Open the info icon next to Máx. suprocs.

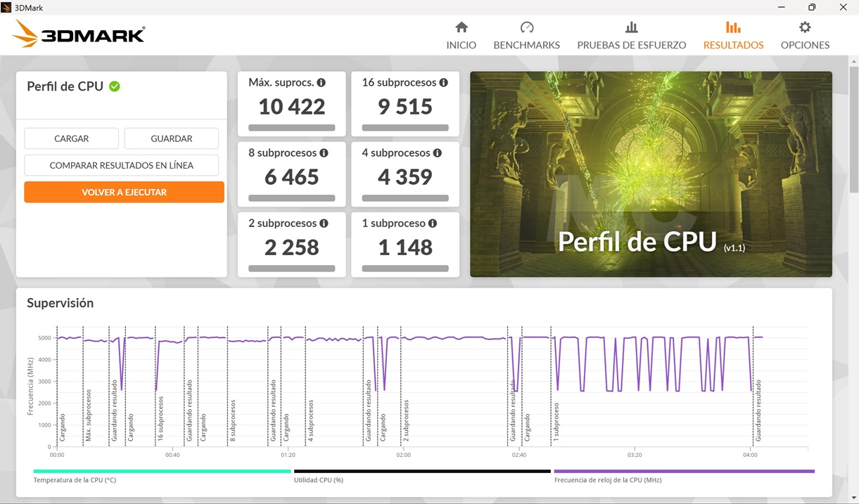coord(322,82)
